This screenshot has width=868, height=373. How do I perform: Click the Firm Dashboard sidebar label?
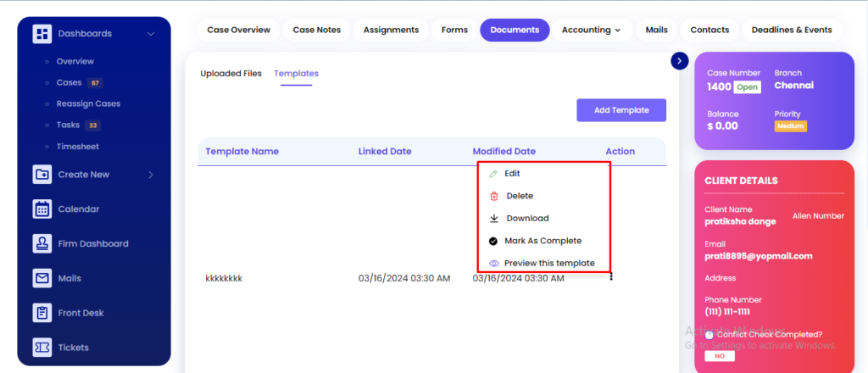coord(93,243)
